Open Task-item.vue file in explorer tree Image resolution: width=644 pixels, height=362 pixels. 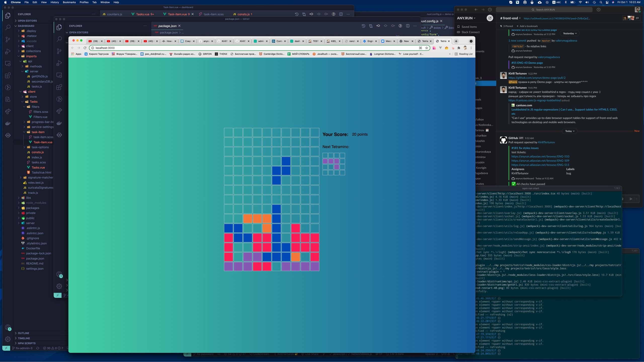[43, 142]
